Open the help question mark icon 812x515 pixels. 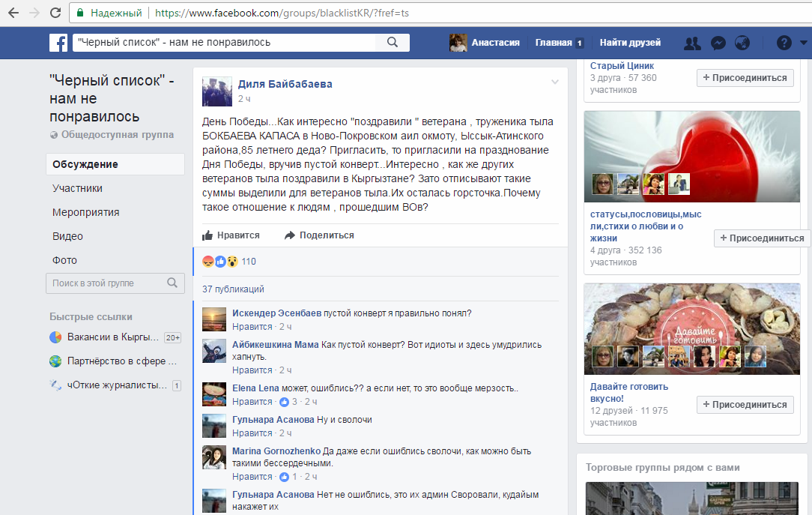coord(784,43)
